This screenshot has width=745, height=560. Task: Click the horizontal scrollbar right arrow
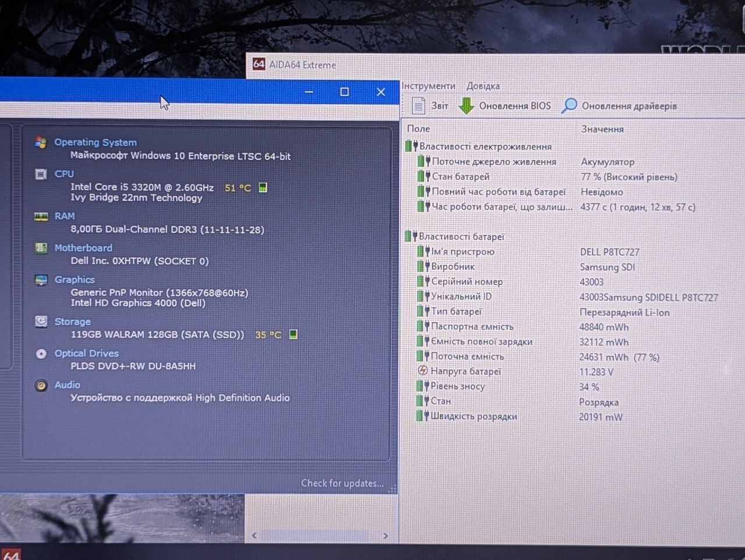[x=385, y=536]
